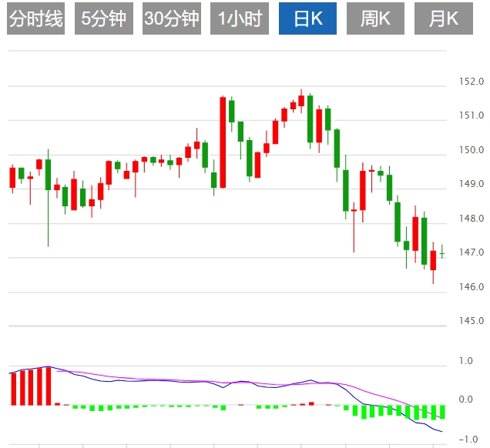490x448 pixels.
Task: Switch to the 周K weekly tab
Action: [375, 18]
